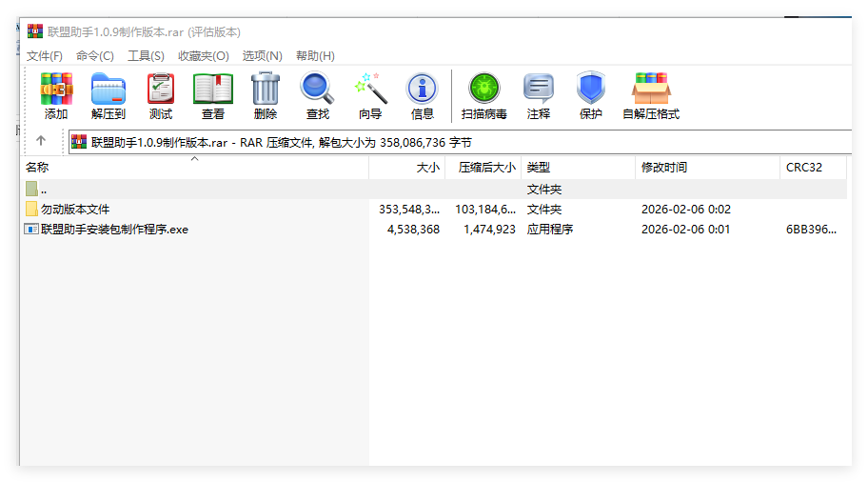
Task: Open the 查找 (Find) magnifier tool
Action: (x=317, y=89)
